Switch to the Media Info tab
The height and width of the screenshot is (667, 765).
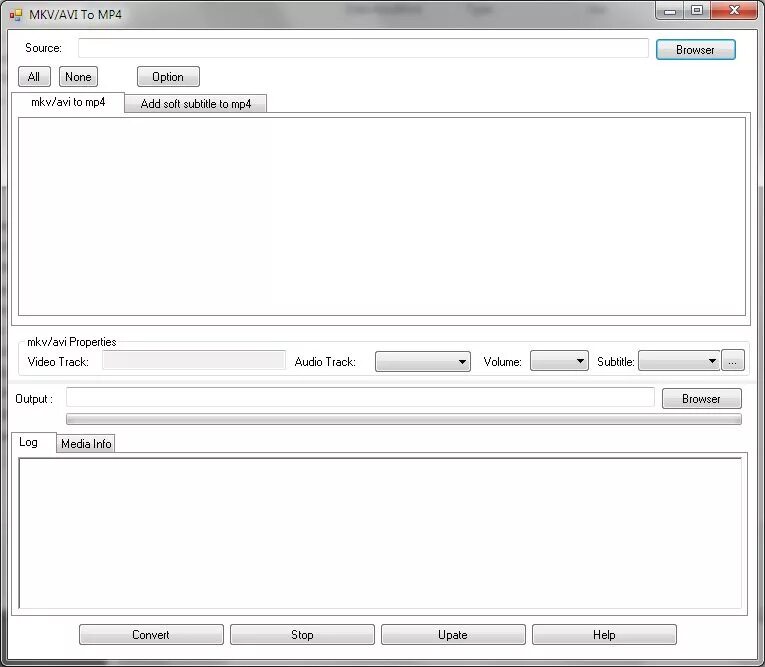(86, 444)
